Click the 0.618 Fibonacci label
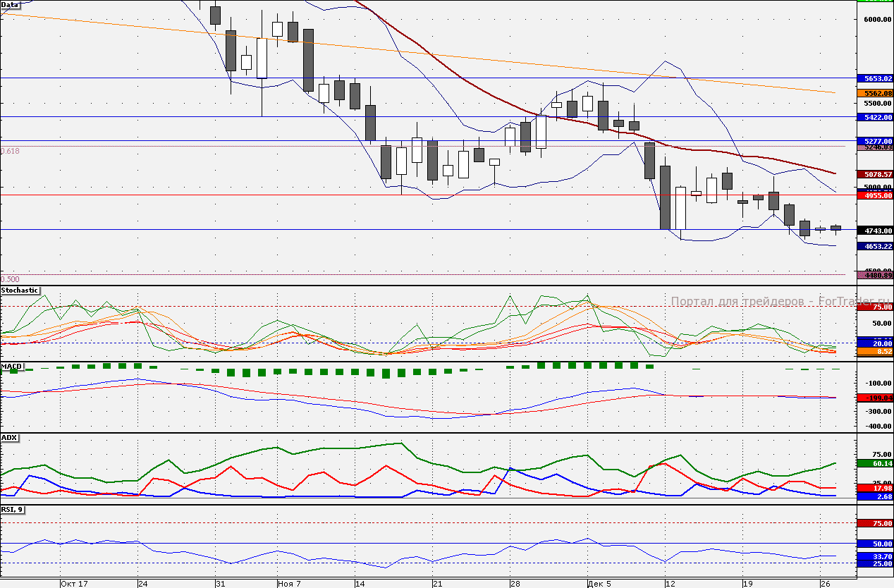Screen dimensions: 894x588 tap(11, 151)
